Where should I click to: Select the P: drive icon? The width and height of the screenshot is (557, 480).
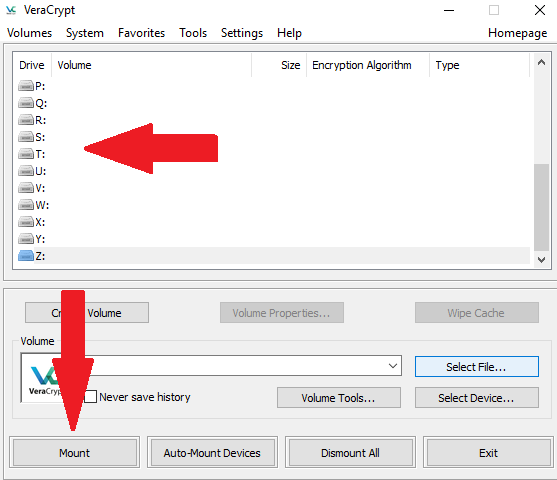click(x=26, y=86)
